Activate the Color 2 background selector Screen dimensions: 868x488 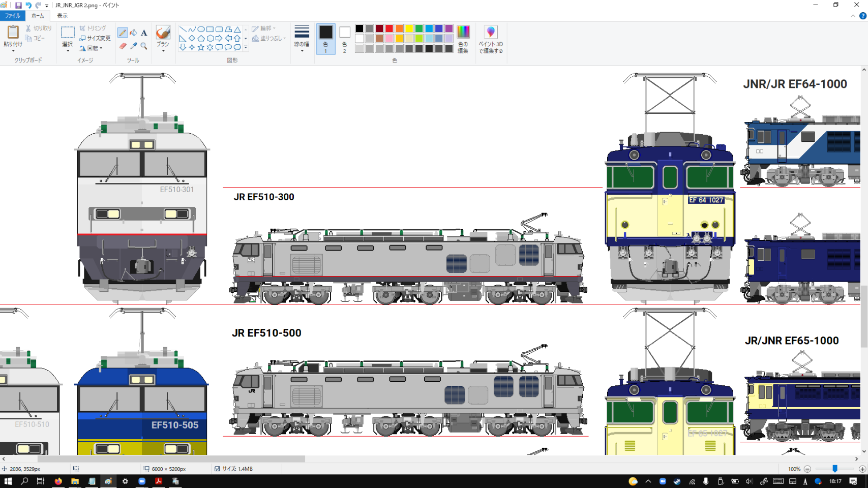click(344, 39)
